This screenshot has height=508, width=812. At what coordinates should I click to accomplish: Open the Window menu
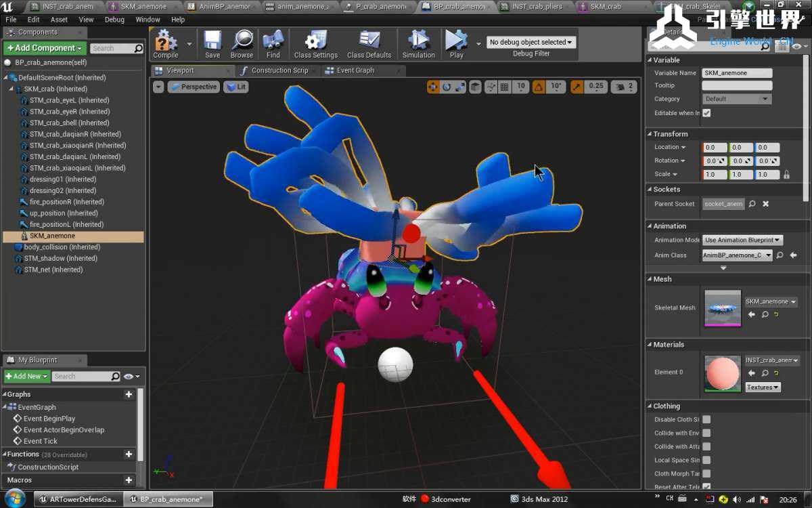coord(148,20)
